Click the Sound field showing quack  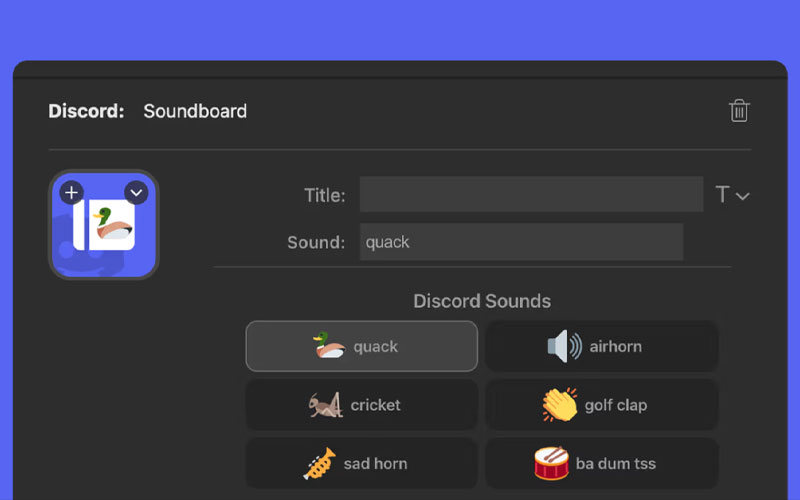click(x=521, y=242)
